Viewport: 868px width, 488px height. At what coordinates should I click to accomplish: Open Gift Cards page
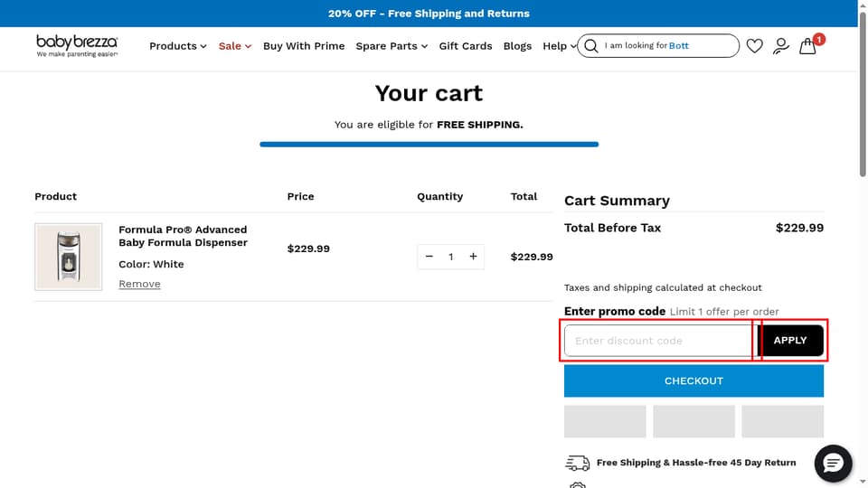pyautogui.click(x=465, y=46)
